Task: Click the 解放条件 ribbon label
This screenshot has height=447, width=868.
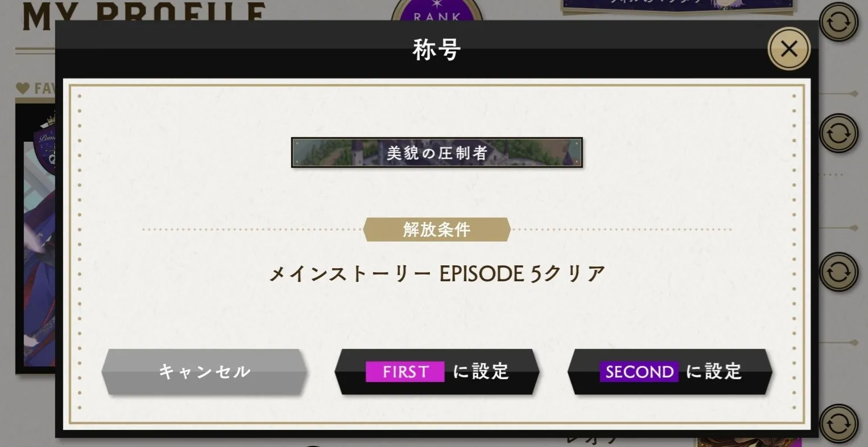Action: point(437,229)
